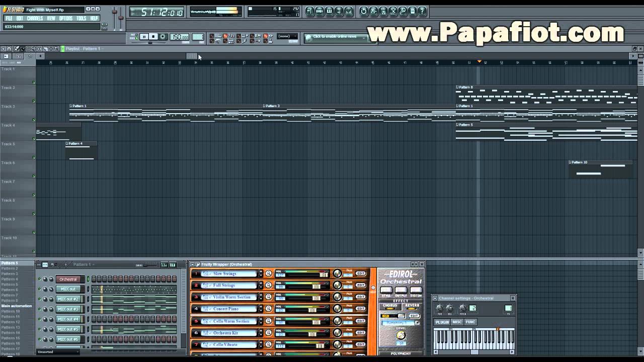Select the Playlist paint brush tool
The width and height of the screenshot is (644, 362).
pos(22,49)
